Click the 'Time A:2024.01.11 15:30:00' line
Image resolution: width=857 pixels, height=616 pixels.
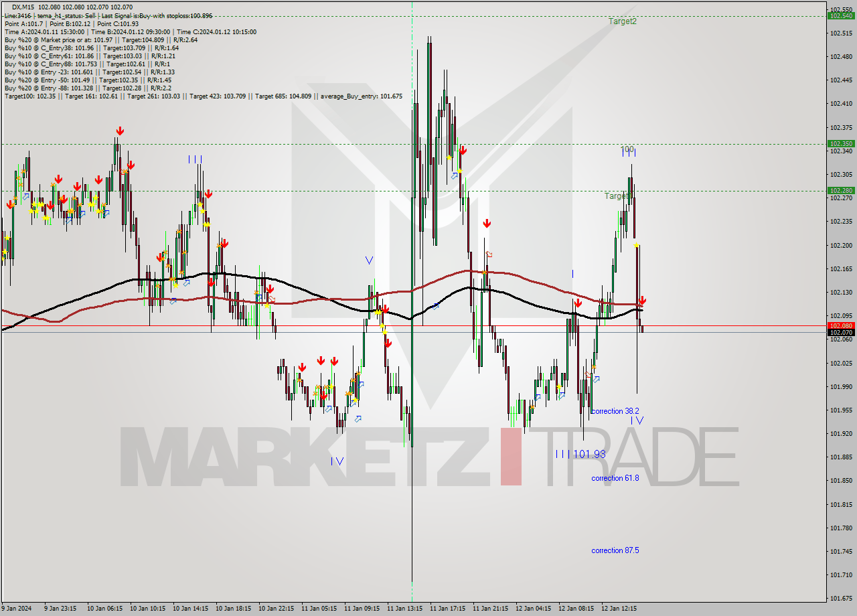tap(130, 31)
